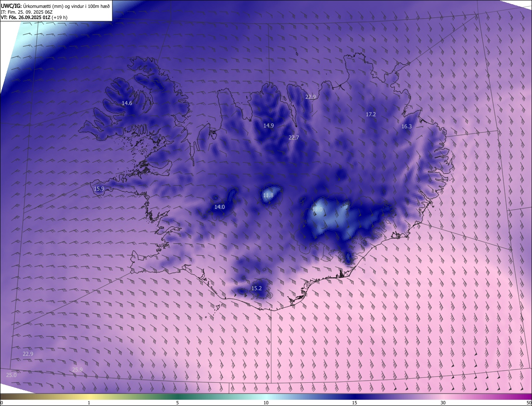Click the 15.9 value label on the map
Screen dimensions: 532x406
tap(99, 188)
